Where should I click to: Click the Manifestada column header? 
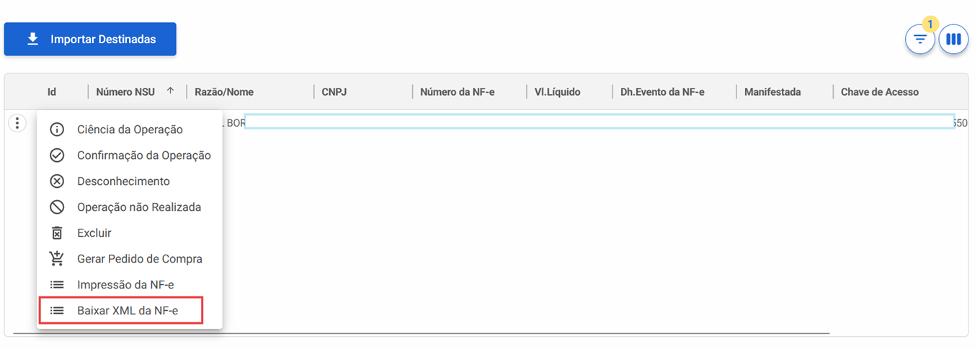772,92
